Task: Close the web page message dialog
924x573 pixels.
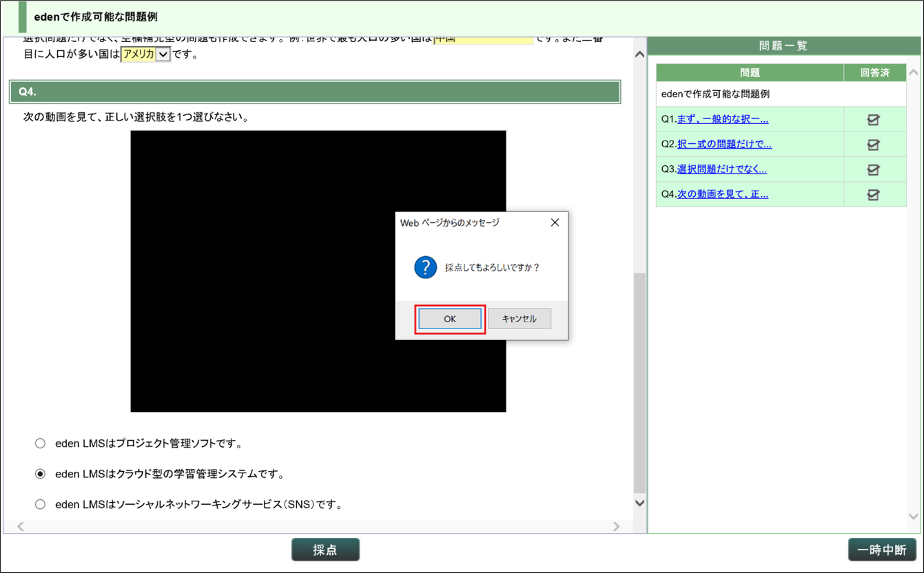Action: pyautogui.click(x=555, y=222)
